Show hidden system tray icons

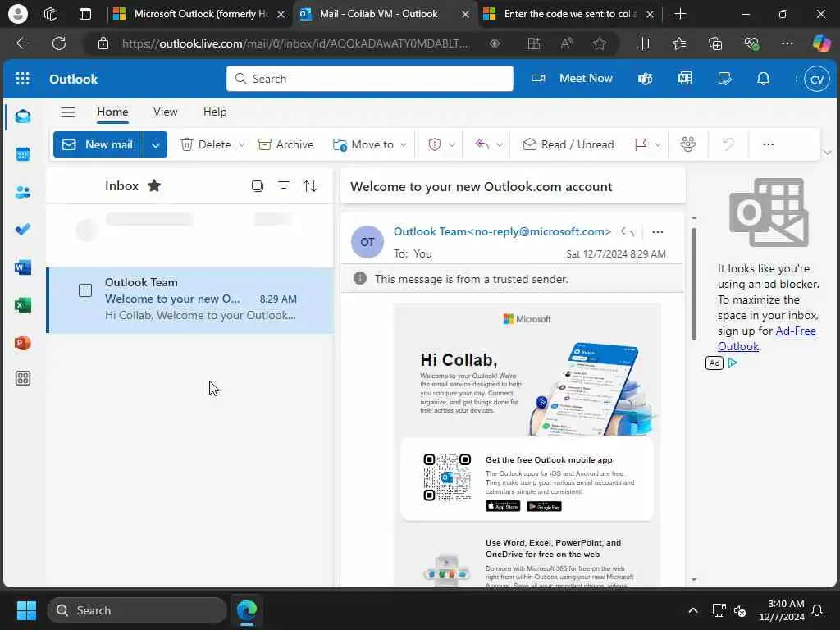(692, 610)
